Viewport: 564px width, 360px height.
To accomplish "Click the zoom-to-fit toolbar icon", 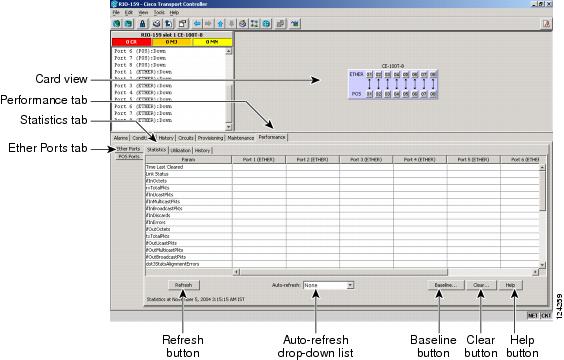I will (x=254, y=24).
